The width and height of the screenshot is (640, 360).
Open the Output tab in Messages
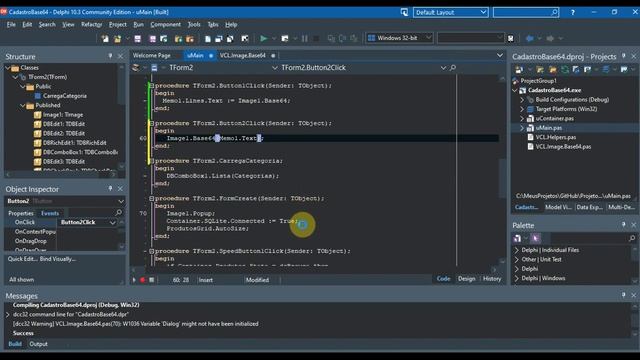[38, 344]
